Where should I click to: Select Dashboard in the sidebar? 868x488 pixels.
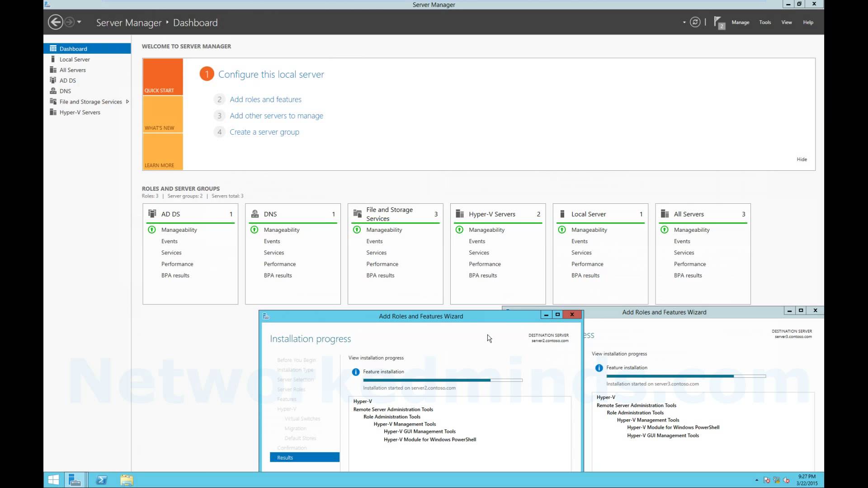click(87, 49)
